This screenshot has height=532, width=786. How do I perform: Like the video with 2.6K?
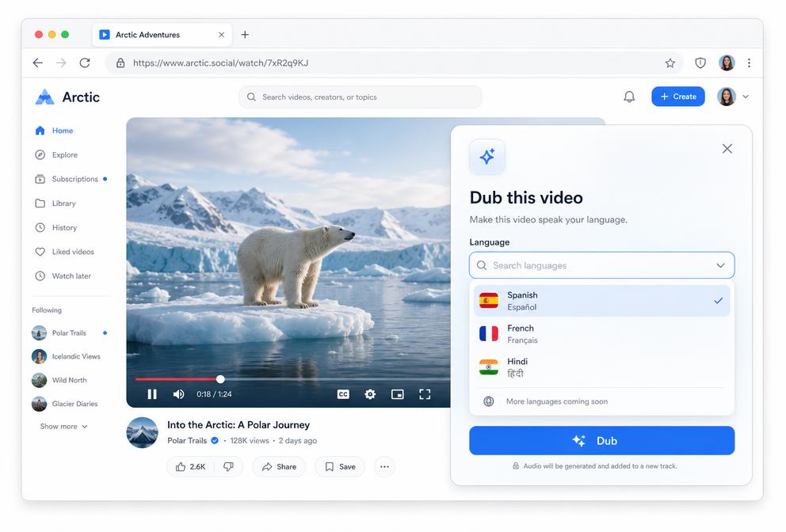(x=190, y=466)
